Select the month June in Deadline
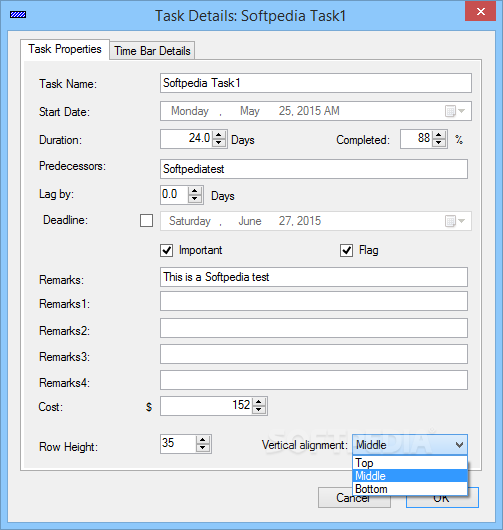This screenshot has height=530, width=503. click(249, 221)
